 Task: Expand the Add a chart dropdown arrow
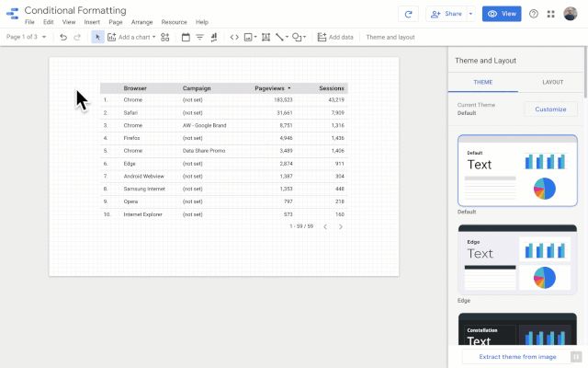pyautogui.click(x=153, y=37)
